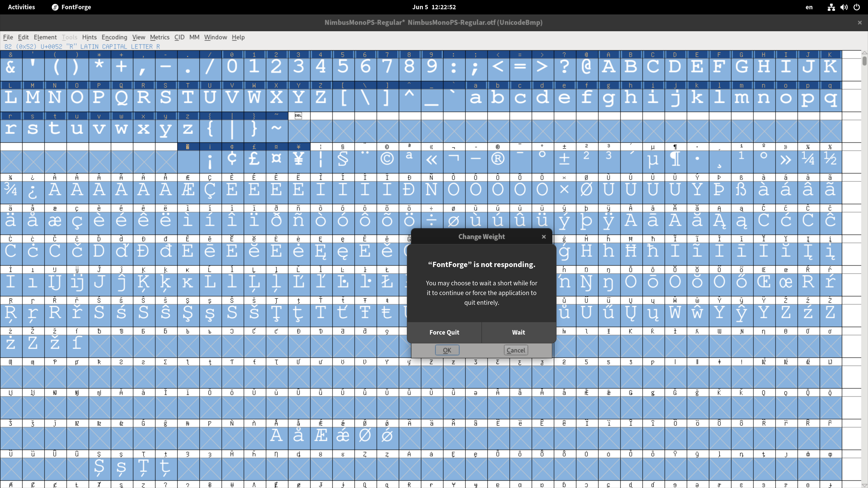This screenshot has height=488, width=868.
Task: Select the lowercase g glyph cell
Action: pos(608,97)
